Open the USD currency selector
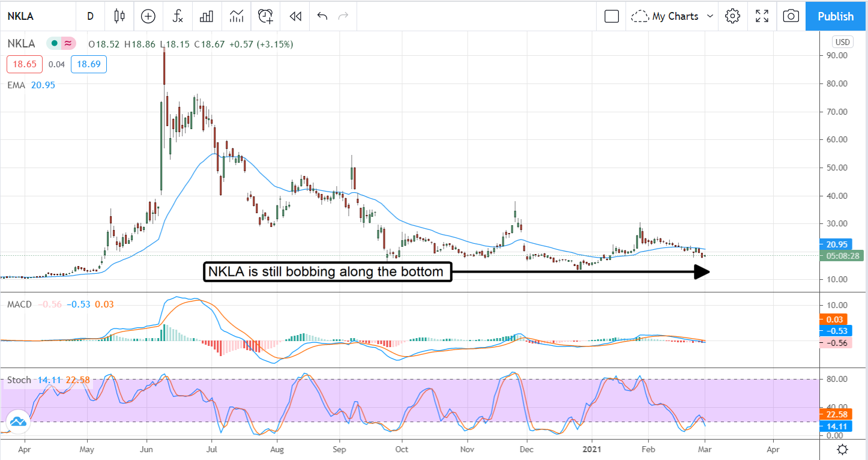 [x=842, y=42]
